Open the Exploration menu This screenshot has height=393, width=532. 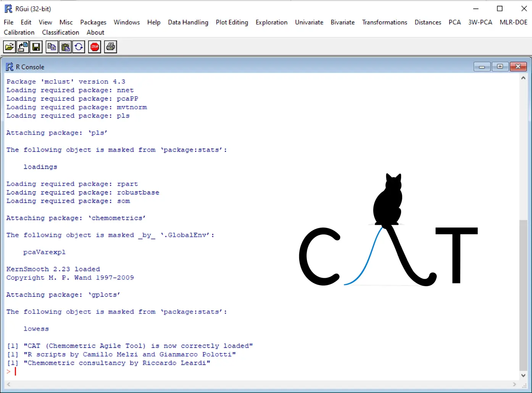click(271, 22)
